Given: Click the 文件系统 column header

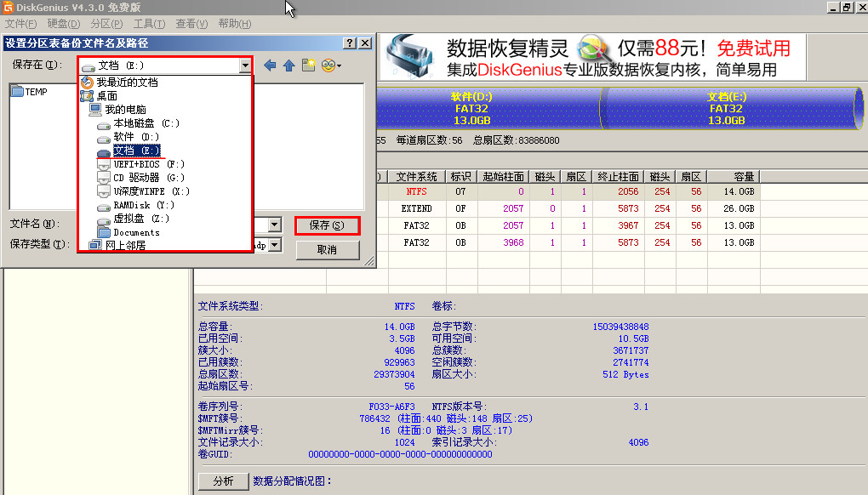Looking at the screenshot, I should coord(417,176).
